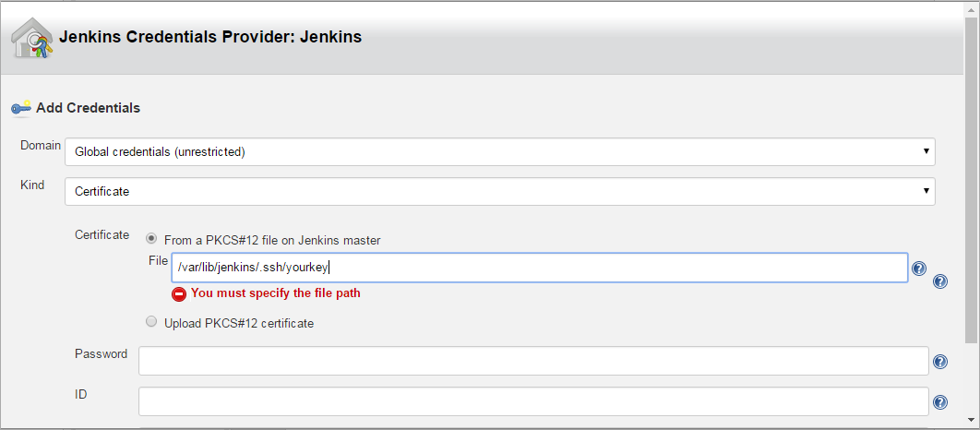Open help icon for the Certificate section
Image resolution: width=980 pixels, height=430 pixels.
click(x=940, y=281)
